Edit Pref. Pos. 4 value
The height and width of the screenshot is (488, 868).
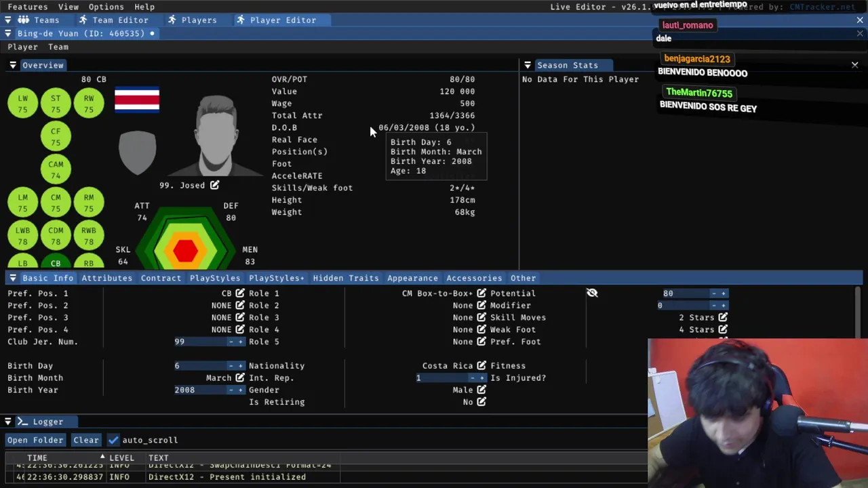[x=239, y=330]
